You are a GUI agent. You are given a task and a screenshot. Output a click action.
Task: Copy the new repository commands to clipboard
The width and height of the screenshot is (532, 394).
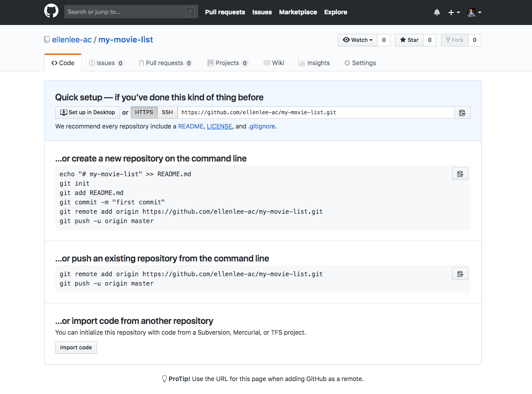460,174
